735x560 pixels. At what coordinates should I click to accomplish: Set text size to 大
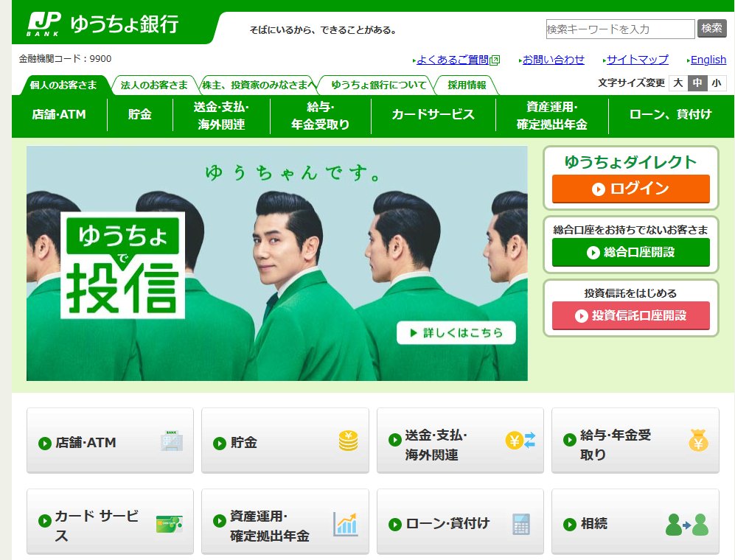(x=677, y=83)
